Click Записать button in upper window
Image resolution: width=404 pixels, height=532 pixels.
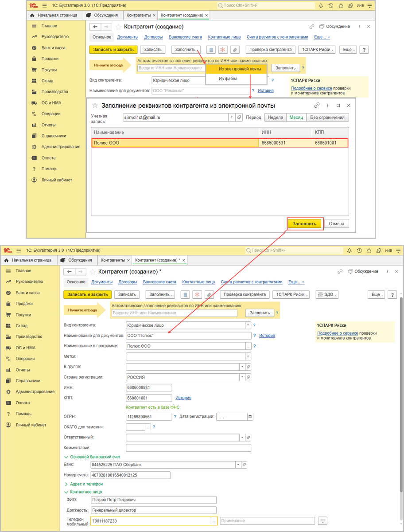pos(153,50)
